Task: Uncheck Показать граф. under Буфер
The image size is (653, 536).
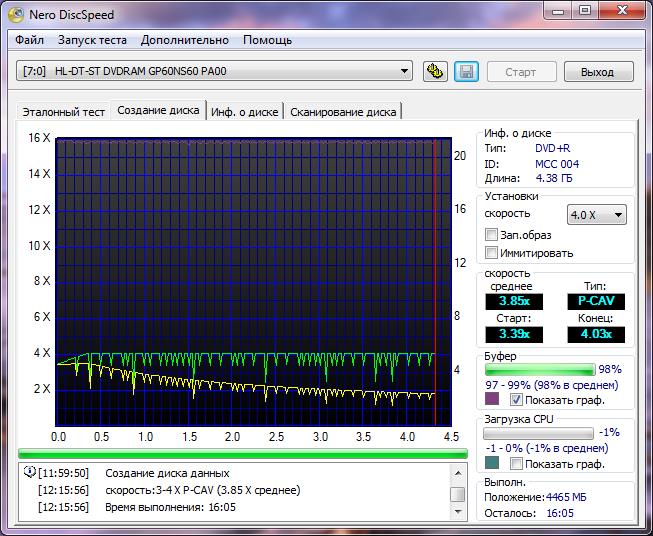Action: pos(516,400)
